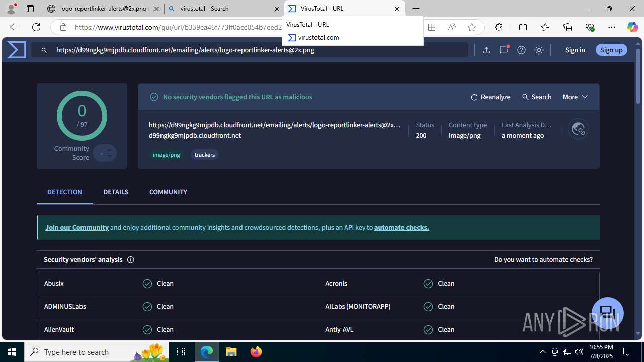Click the browser back arrow
Viewport: 644px width, 362px height.
pyautogui.click(x=14, y=27)
